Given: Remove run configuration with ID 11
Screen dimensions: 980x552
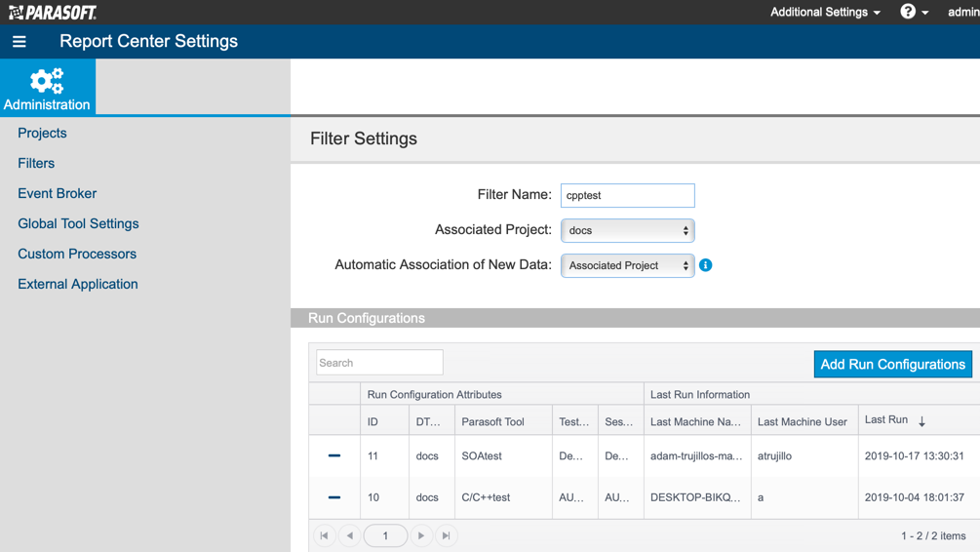Looking at the screenshot, I should click(334, 455).
